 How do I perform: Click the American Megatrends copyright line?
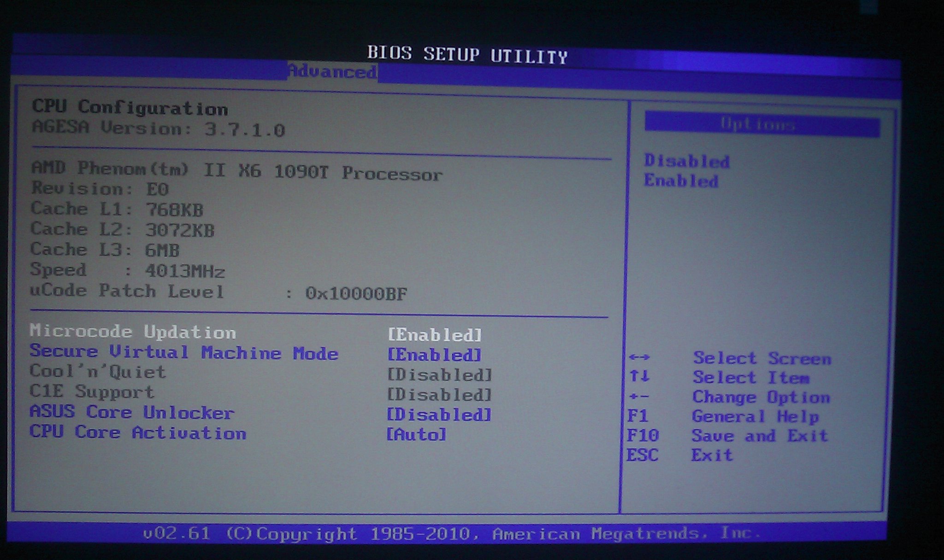tap(451, 533)
